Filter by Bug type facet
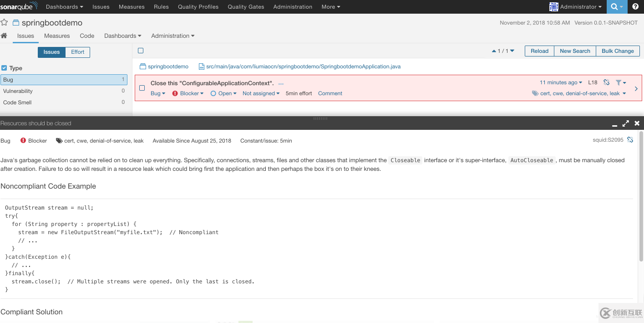 point(64,80)
